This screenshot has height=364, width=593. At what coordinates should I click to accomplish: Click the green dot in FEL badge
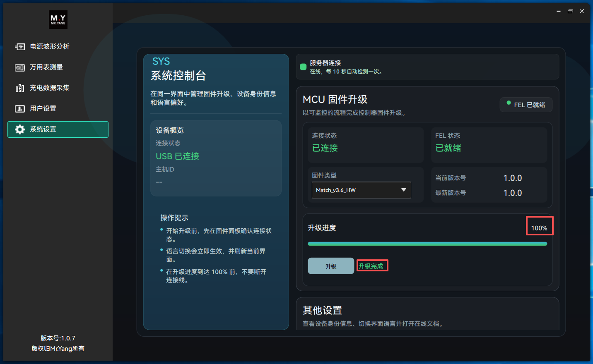point(509,103)
